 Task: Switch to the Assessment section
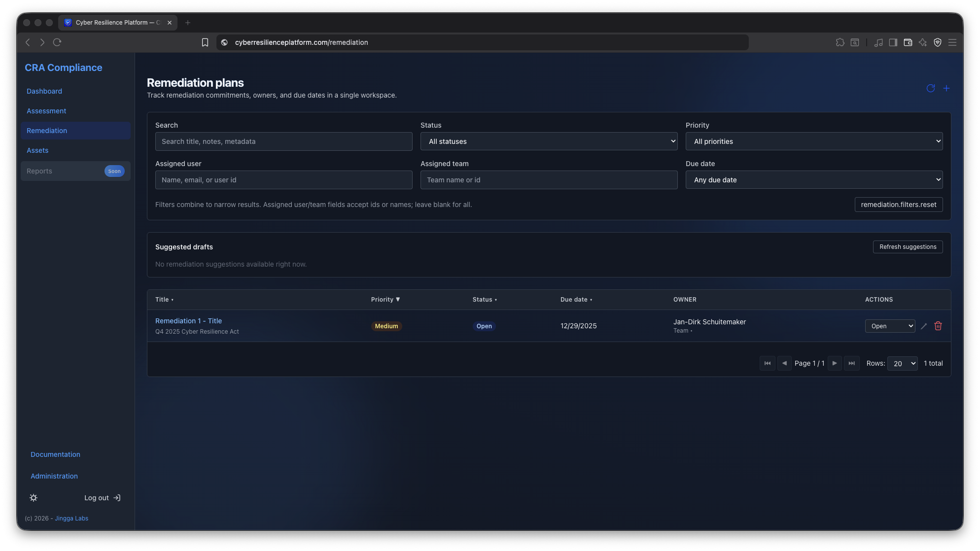click(x=46, y=111)
